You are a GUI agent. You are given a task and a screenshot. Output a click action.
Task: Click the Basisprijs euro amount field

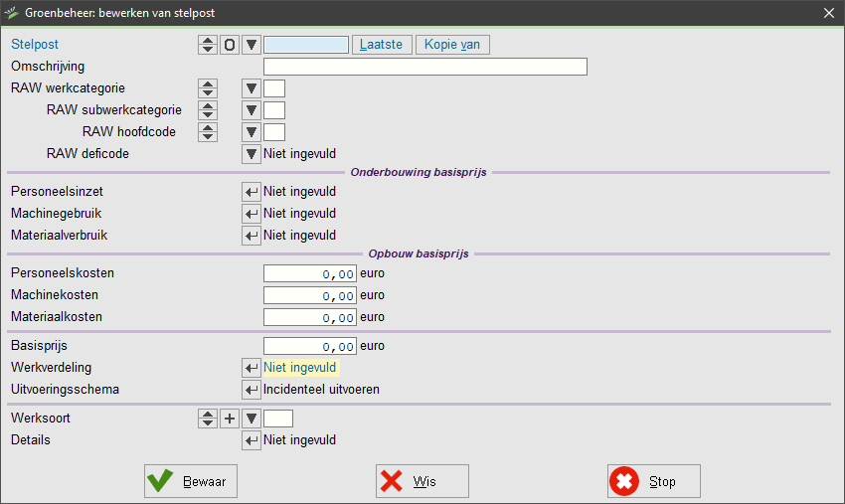309,346
